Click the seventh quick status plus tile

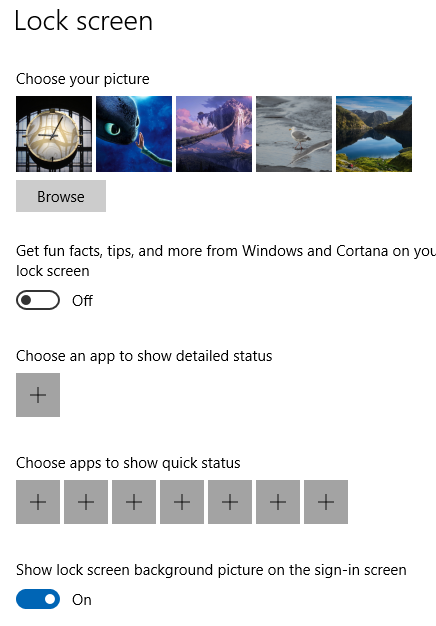pyautogui.click(x=326, y=502)
